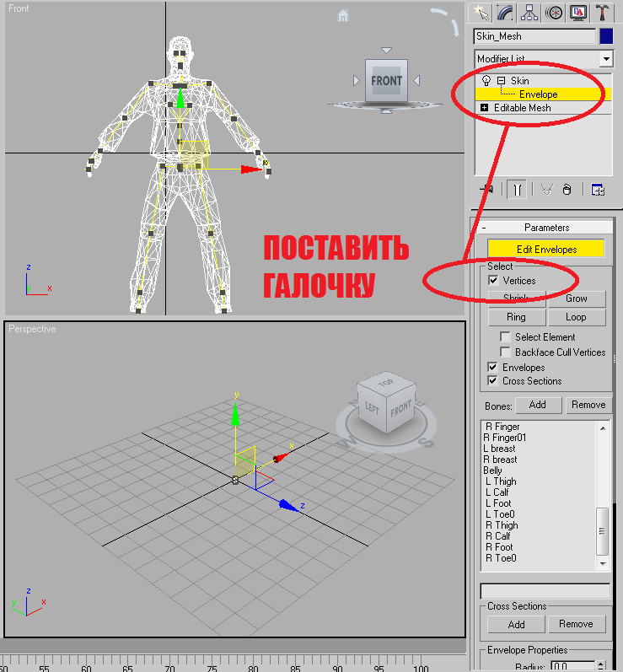
Task: Collapse the Skin modifier tree
Action: (x=501, y=81)
